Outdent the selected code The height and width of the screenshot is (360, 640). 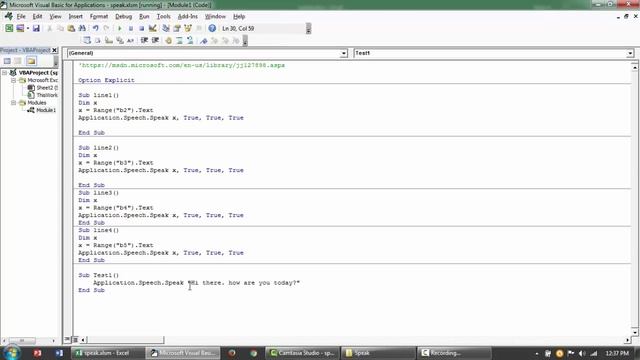click(155, 40)
